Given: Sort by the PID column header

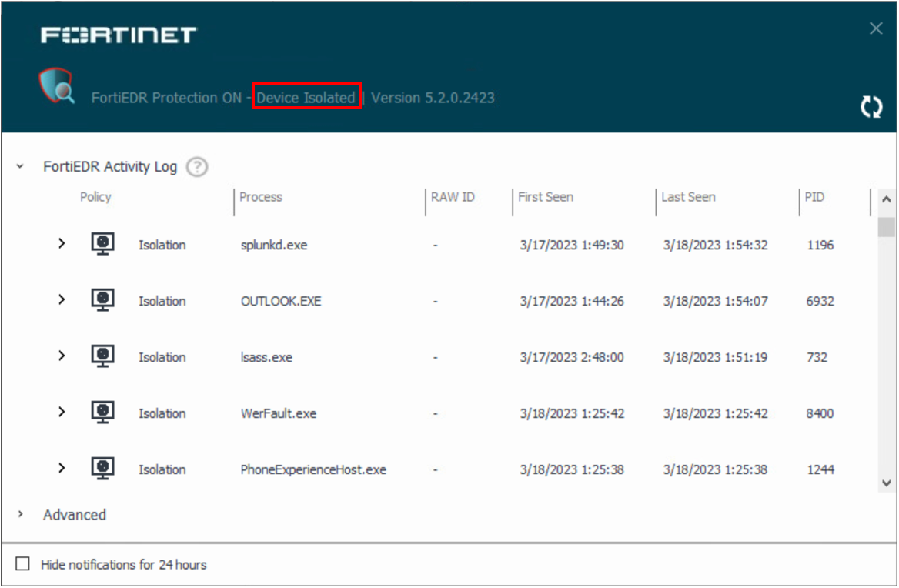Looking at the screenshot, I should [814, 197].
